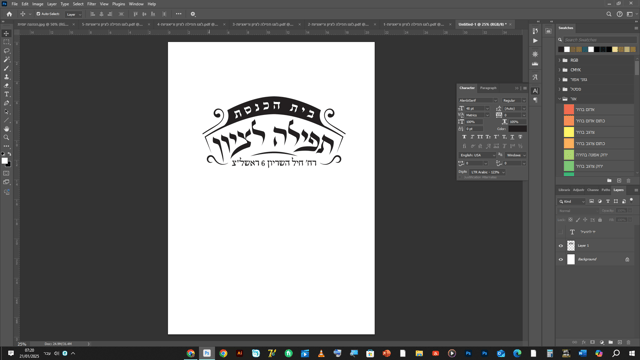640x360 pixels.
Task: Toggle Quick Mask mode
Action: [x=7, y=173]
